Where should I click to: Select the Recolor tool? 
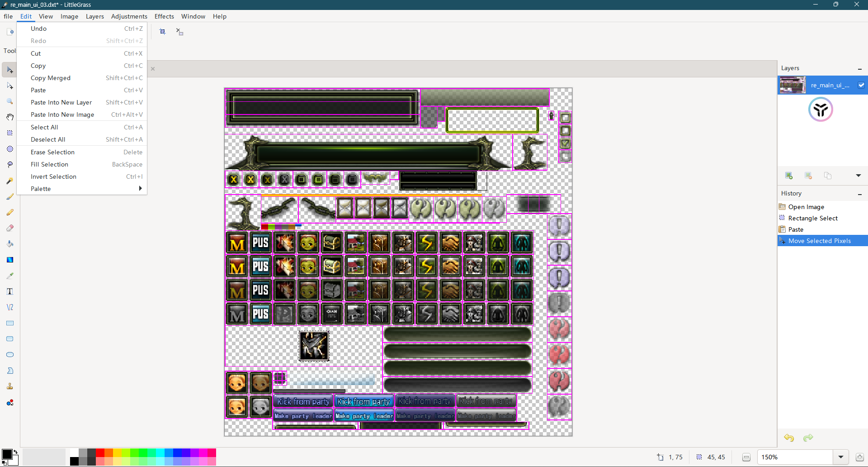(x=10, y=402)
